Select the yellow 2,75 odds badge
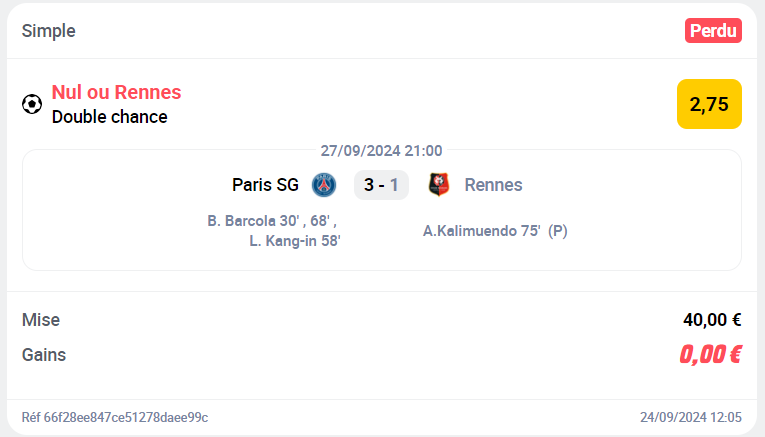 tap(709, 104)
